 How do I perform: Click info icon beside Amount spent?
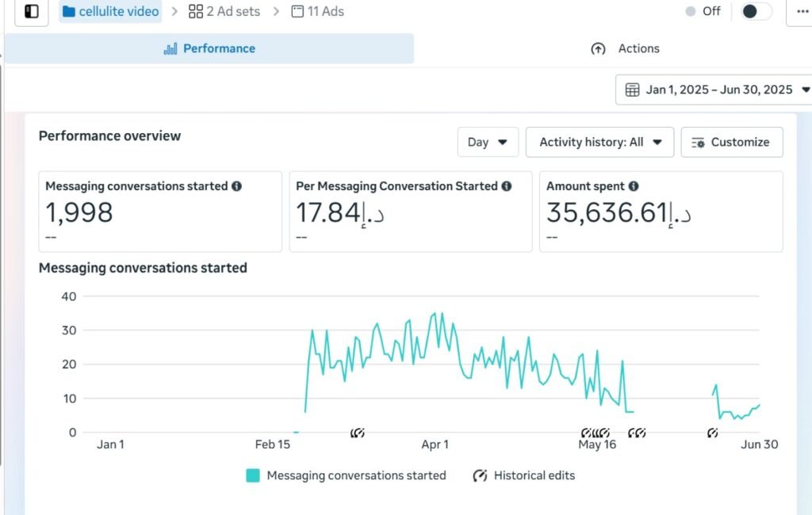pyautogui.click(x=634, y=186)
